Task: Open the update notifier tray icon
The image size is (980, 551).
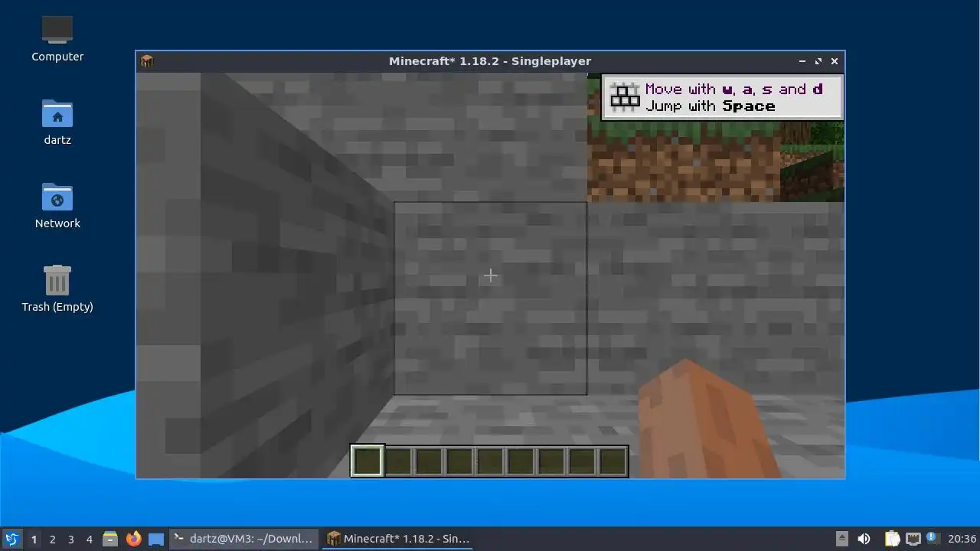Action: click(933, 538)
